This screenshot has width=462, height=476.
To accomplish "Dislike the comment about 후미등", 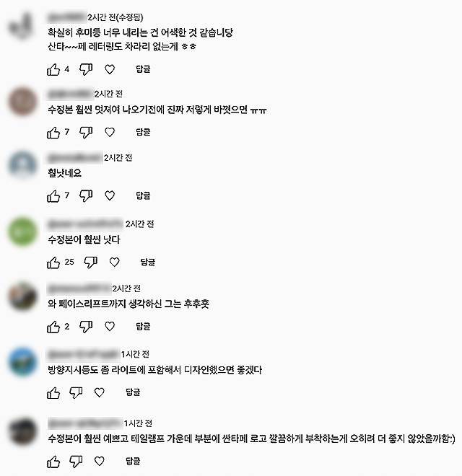I will 86,69.
